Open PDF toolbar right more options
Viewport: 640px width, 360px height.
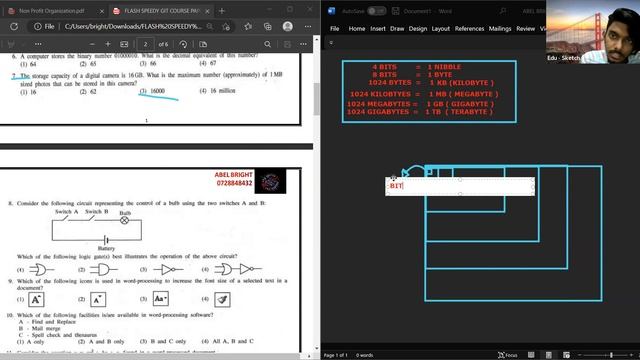tap(303, 44)
